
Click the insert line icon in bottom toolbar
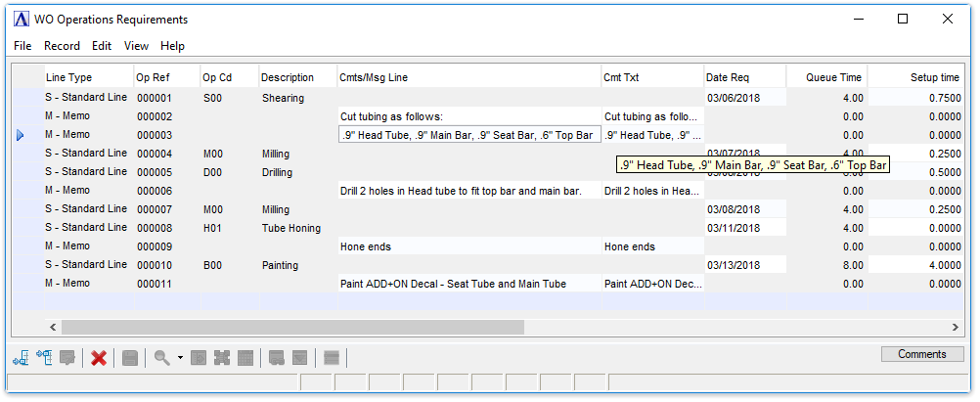tap(21, 358)
